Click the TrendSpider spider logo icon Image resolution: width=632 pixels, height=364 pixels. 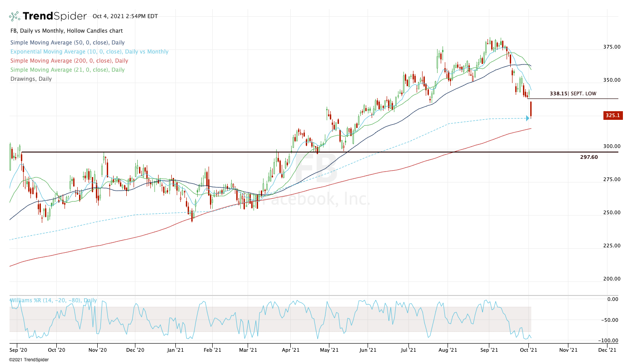pos(15,16)
